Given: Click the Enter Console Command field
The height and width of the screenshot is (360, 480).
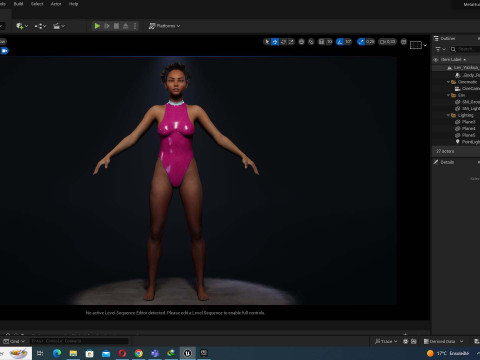Looking at the screenshot, I should point(79,341).
